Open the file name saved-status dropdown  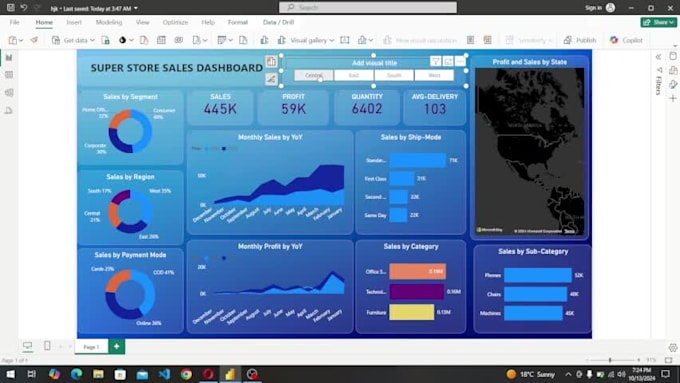pos(136,8)
